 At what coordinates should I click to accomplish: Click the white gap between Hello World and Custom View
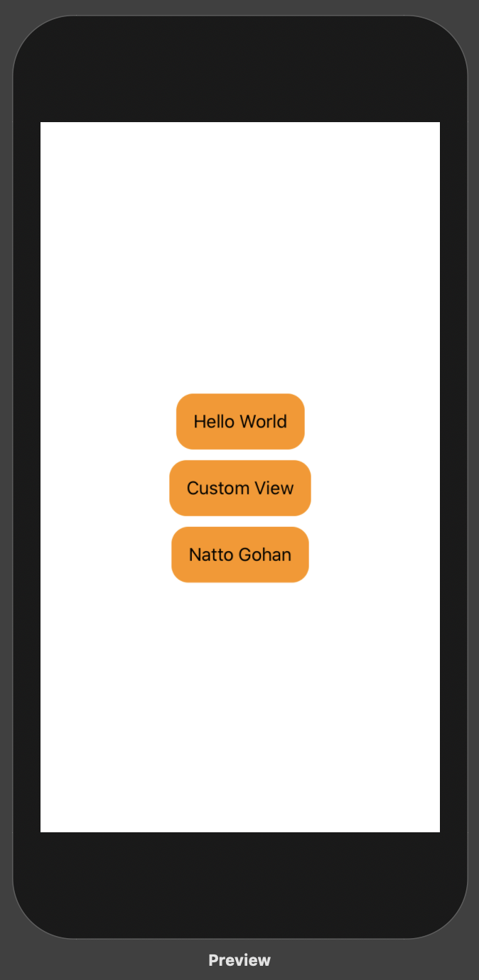[x=240, y=455]
